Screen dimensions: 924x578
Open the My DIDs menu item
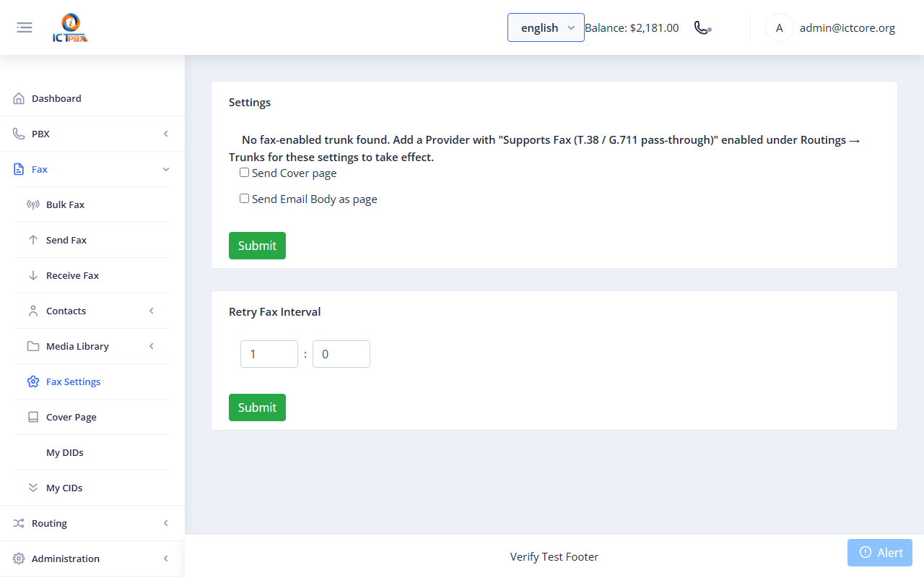[92, 452]
